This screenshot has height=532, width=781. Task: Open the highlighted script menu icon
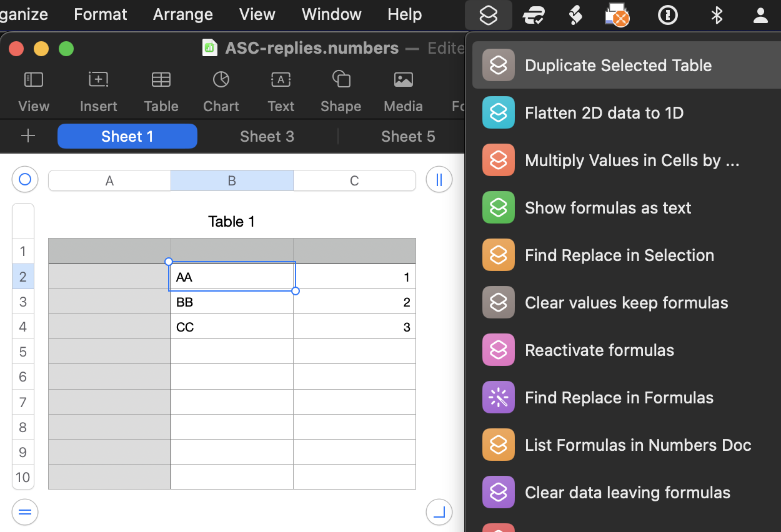[x=488, y=14]
